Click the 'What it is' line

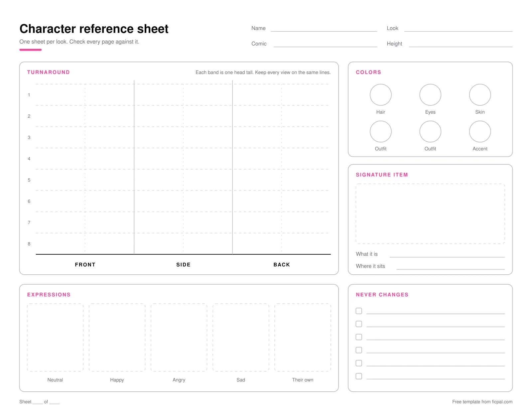[447, 257]
